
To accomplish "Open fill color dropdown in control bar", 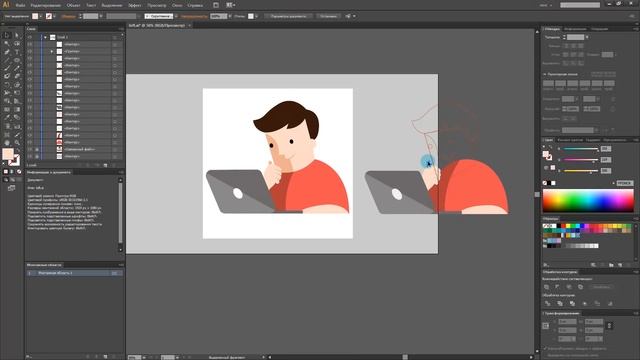I will pos(41,16).
